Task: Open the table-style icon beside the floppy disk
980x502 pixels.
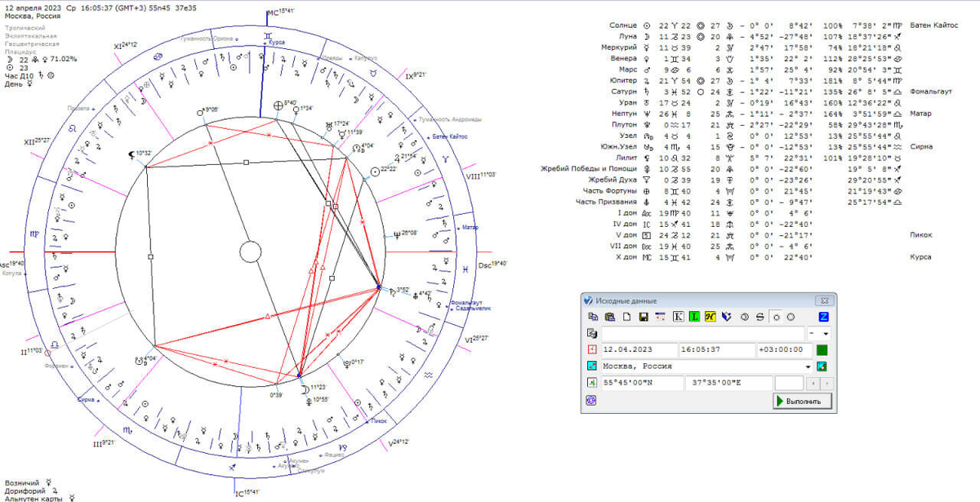Action: [661, 317]
